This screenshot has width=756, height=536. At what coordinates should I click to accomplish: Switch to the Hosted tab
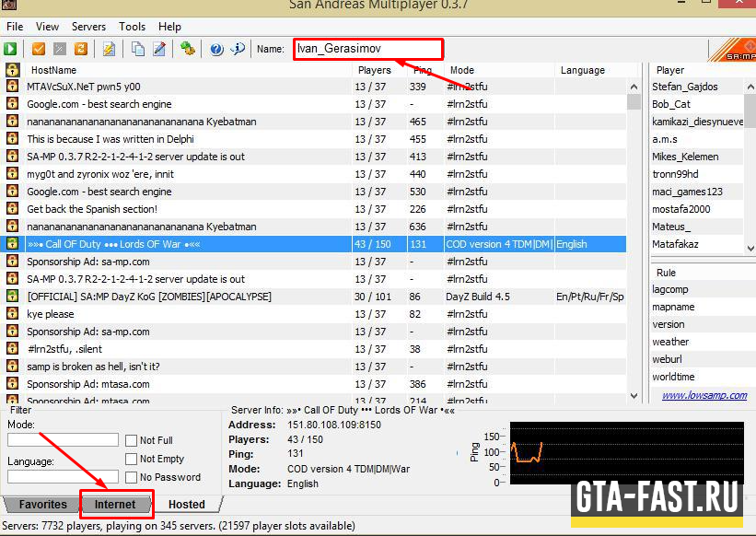[x=187, y=504]
